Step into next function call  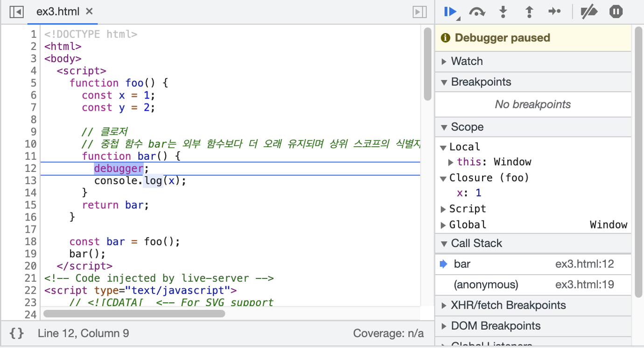click(x=503, y=12)
